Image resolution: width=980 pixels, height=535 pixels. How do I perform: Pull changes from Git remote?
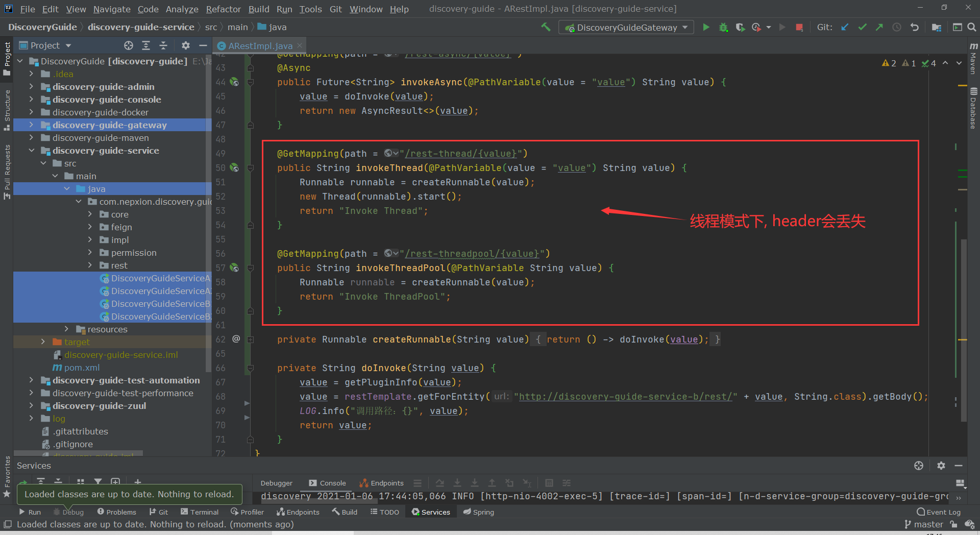(x=845, y=27)
